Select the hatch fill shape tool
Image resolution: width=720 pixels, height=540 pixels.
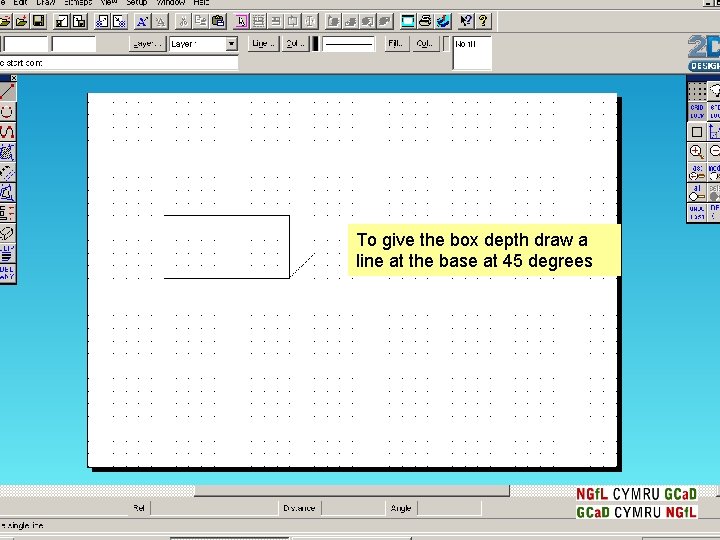(x=7, y=152)
